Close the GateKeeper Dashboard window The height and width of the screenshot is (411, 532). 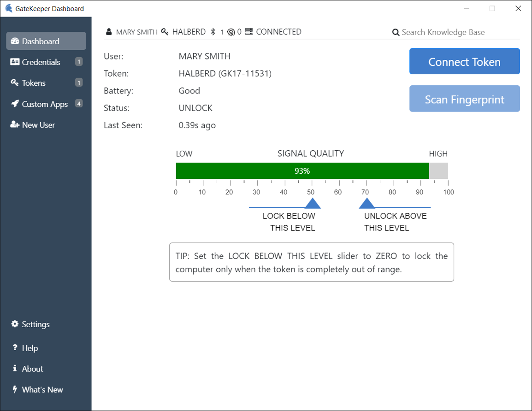tap(518, 8)
